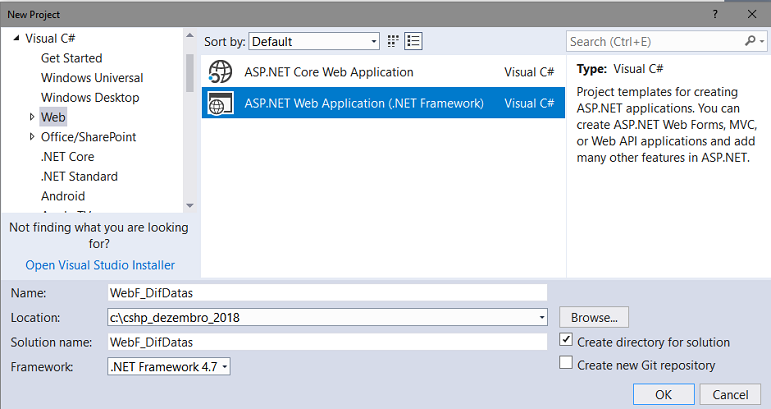Click tree scrollbar up arrow
The height and width of the screenshot is (409, 771).
190,35
